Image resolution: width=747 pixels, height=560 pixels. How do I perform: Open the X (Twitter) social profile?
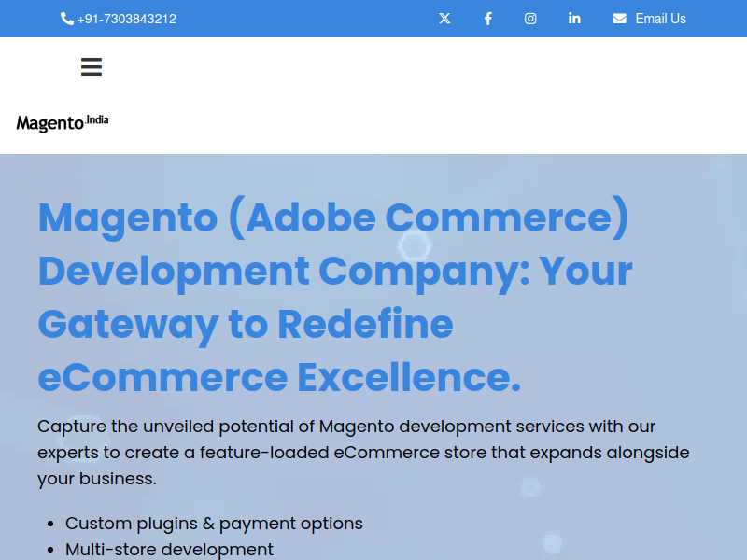click(444, 19)
